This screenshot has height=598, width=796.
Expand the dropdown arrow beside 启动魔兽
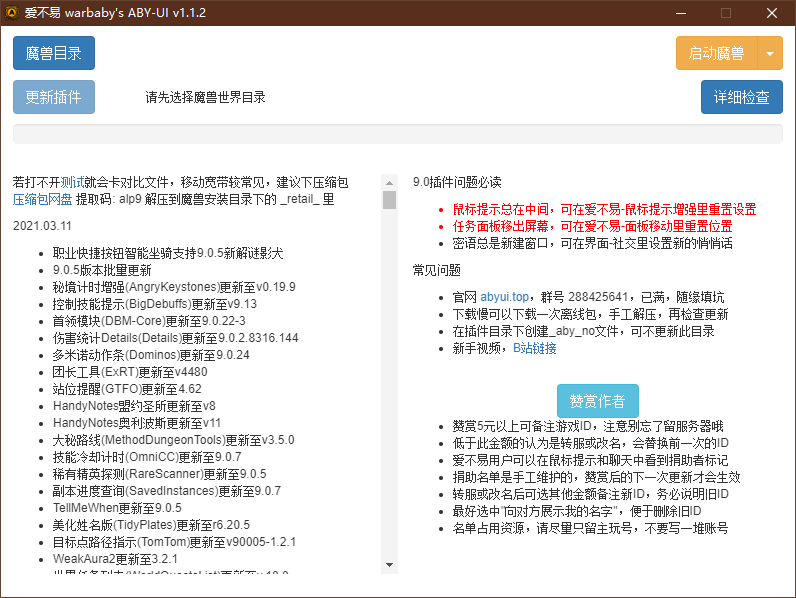click(769, 54)
